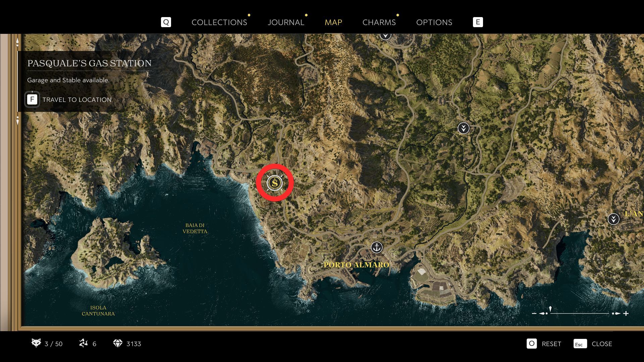Click Travel to Location button
This screenshot has height=362, width=644.
[x=77, y=100]
